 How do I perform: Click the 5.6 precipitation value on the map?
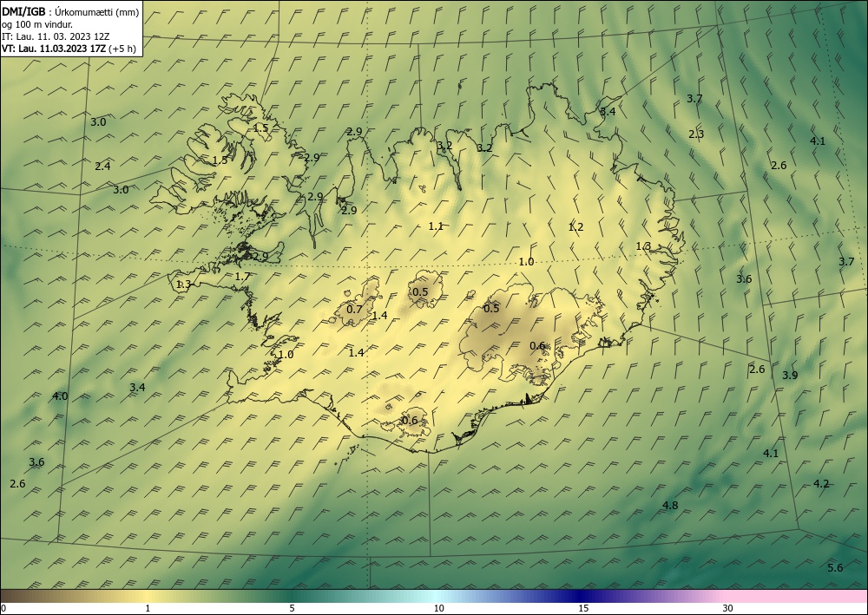(x=835, y=568)
